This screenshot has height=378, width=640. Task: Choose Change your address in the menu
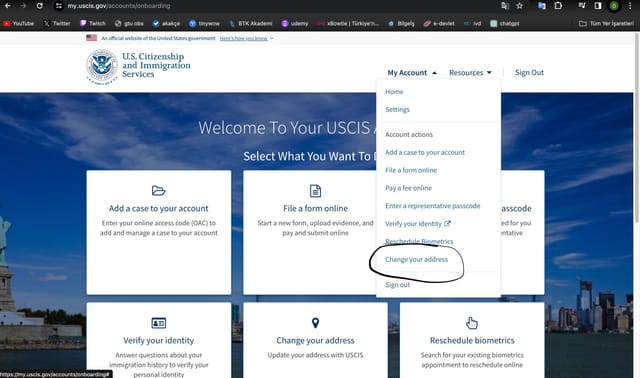[x=416, y=259]
